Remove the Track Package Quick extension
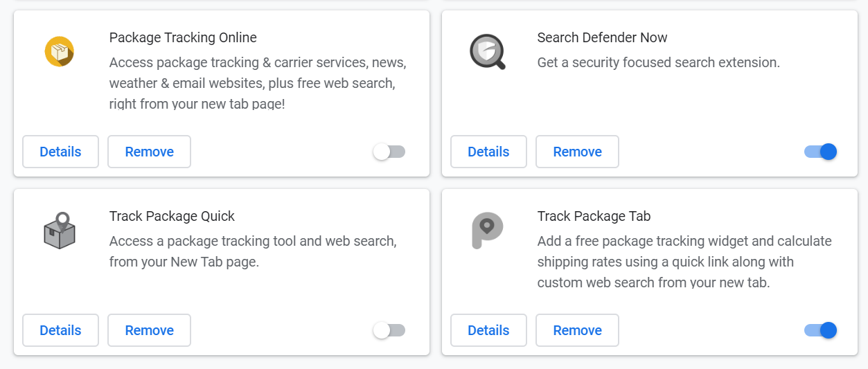The image size is (868, 369). tap(149, 330)
